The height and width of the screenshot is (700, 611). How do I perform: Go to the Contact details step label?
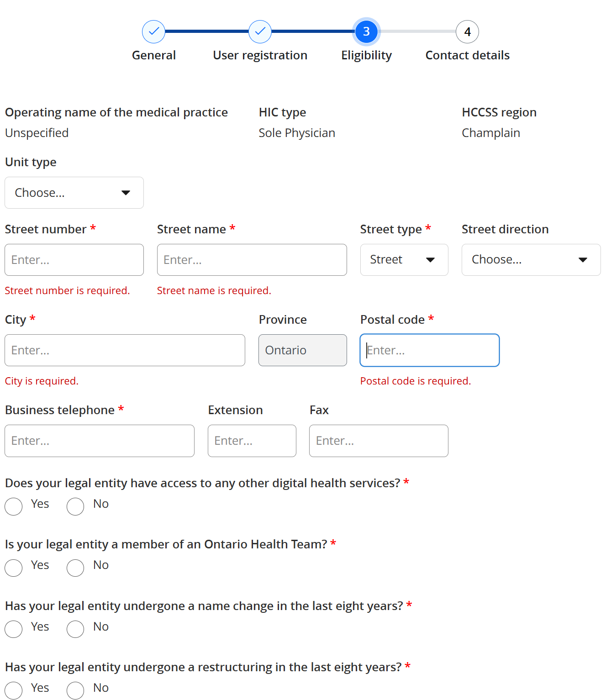point(467,55)
